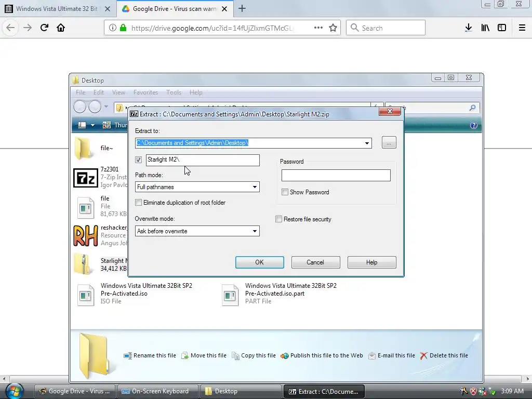Open Favorites menu in Desktop window
This screenshot has width=532, height=399.
click(x=145, y=92)
